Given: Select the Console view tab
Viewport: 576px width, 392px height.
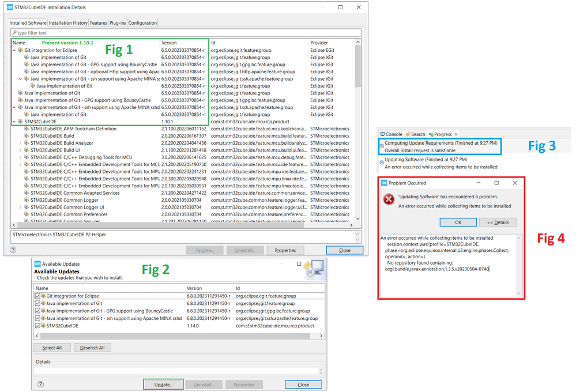Looking at the screenshot, I should [391, 134].
